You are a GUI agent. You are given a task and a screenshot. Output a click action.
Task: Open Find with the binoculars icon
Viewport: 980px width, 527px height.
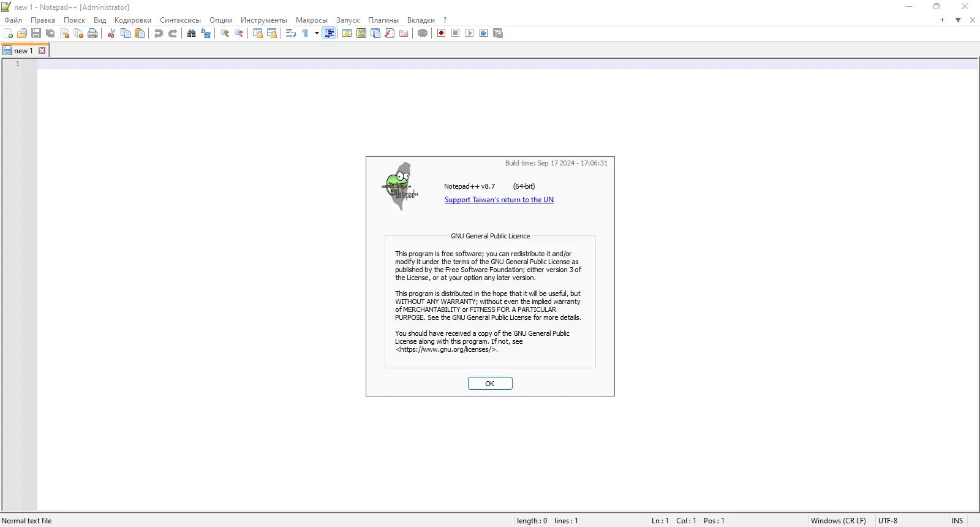click(x=192, y=33)
